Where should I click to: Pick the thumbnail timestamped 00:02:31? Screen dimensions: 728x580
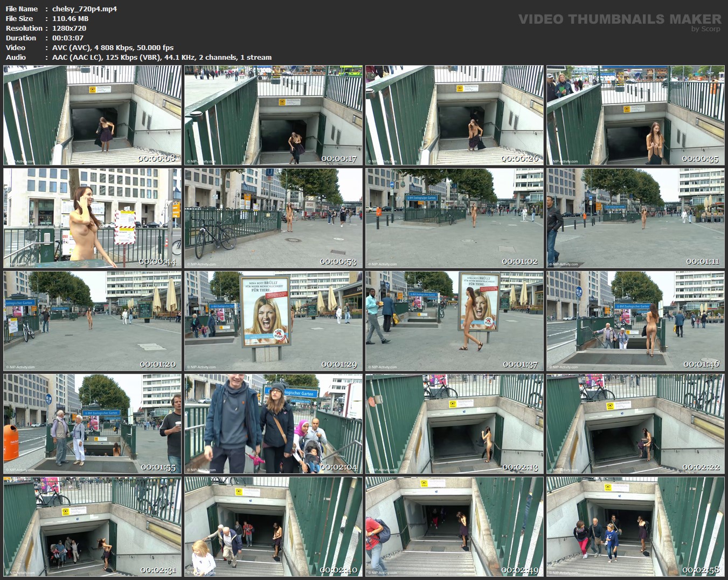click(x=93, y=527)
